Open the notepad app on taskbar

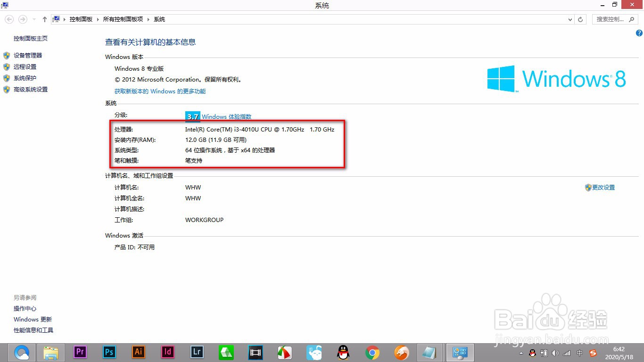pyautogui.click(x=430, y=352)
